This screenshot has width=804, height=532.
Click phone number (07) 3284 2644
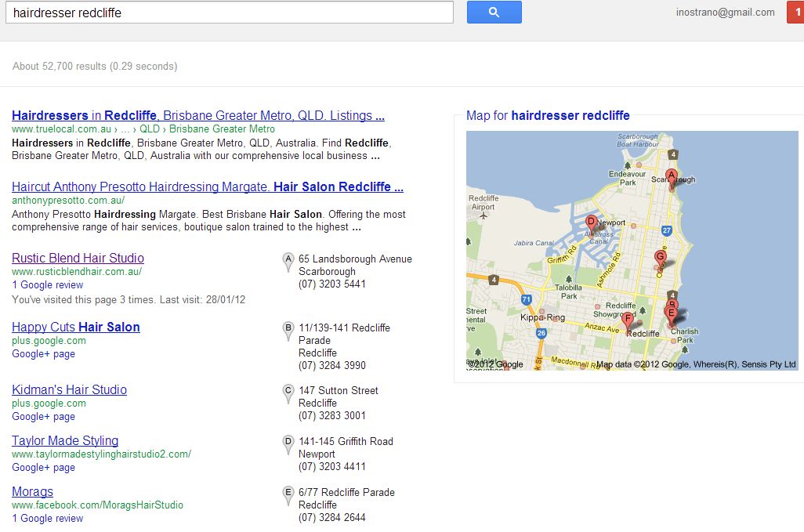click(332, 518)
